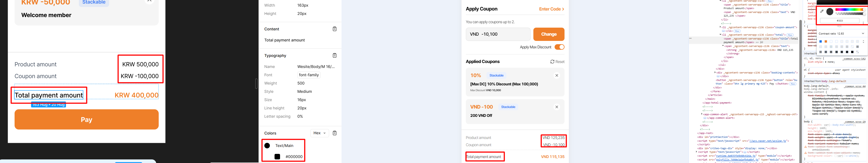Close the Welcome member coupon card
This screenshot has height=163, width=868.
149,1
